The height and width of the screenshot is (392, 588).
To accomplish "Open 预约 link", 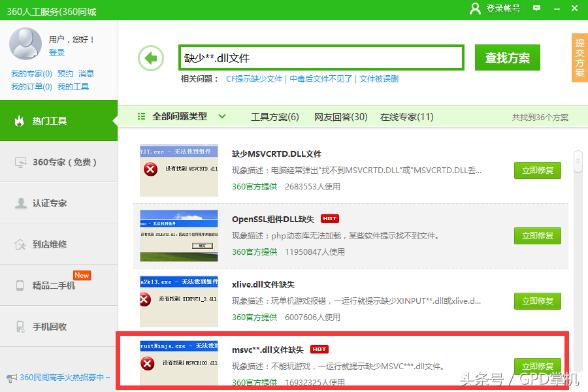I will (x=65, y=74).
